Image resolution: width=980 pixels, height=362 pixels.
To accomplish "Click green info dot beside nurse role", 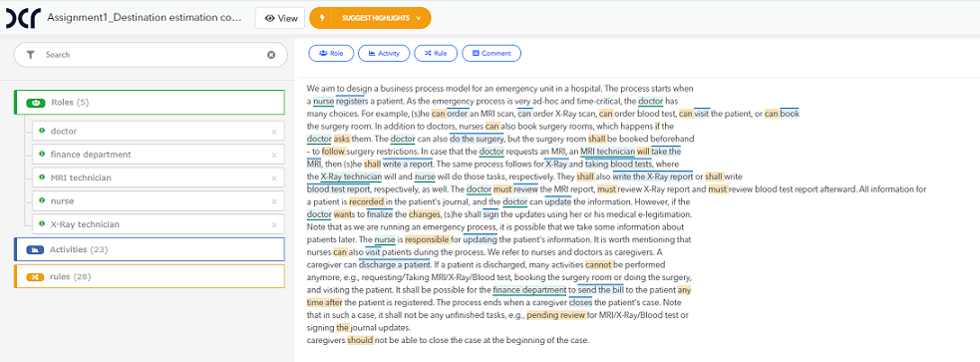I will [x=42, y=200].
